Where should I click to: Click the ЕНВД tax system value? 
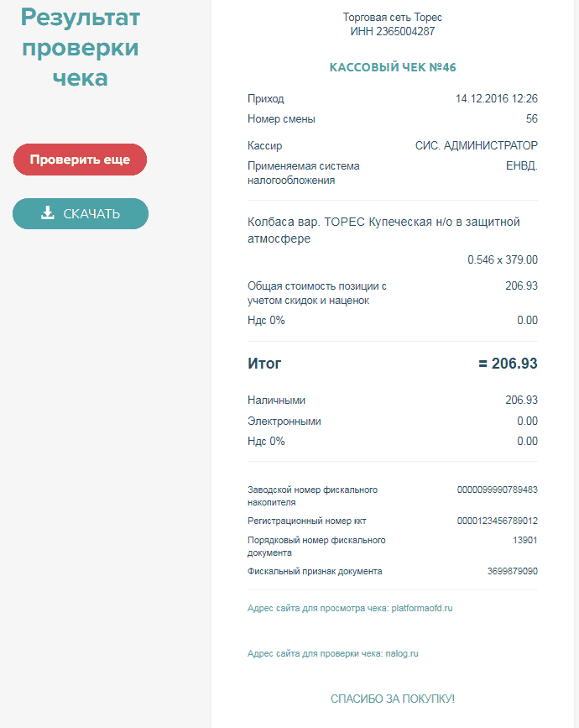coord(522,166)
